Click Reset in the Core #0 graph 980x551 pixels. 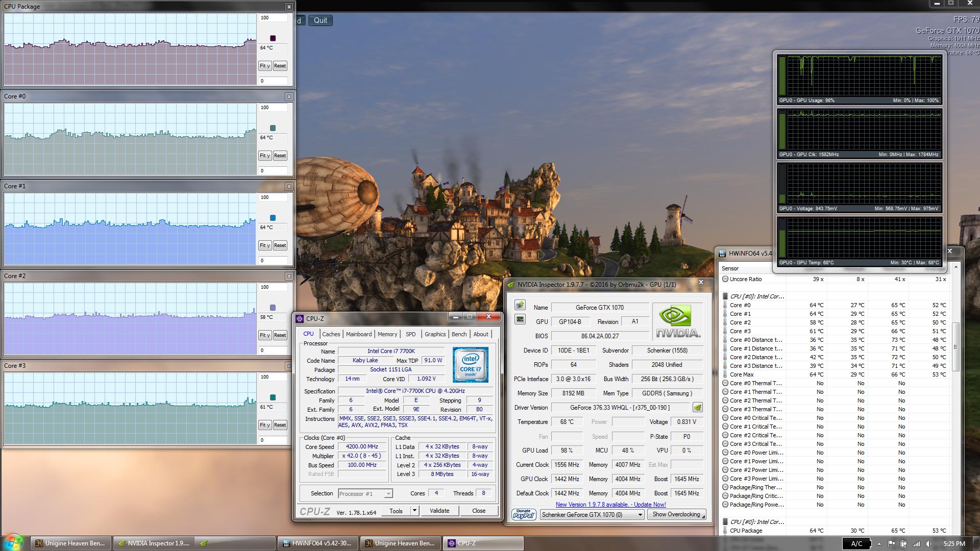[x=280, y=156]
